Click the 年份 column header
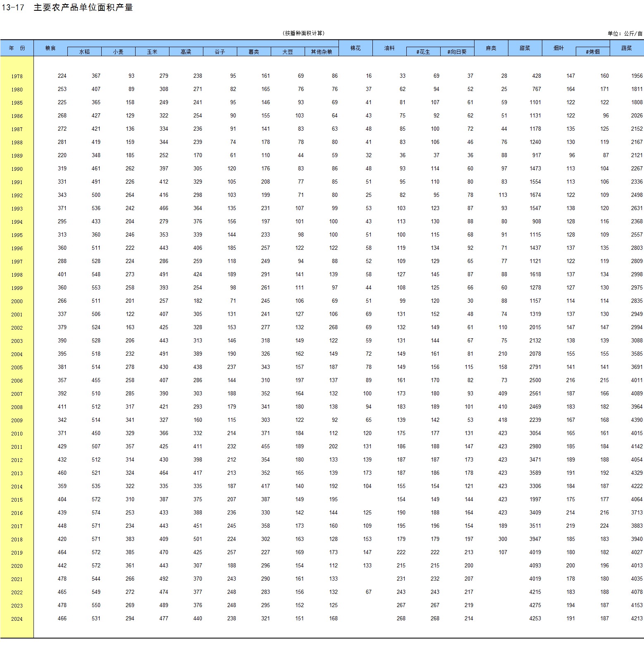Viewport: 644px width, 665px height. click(17, 48)
